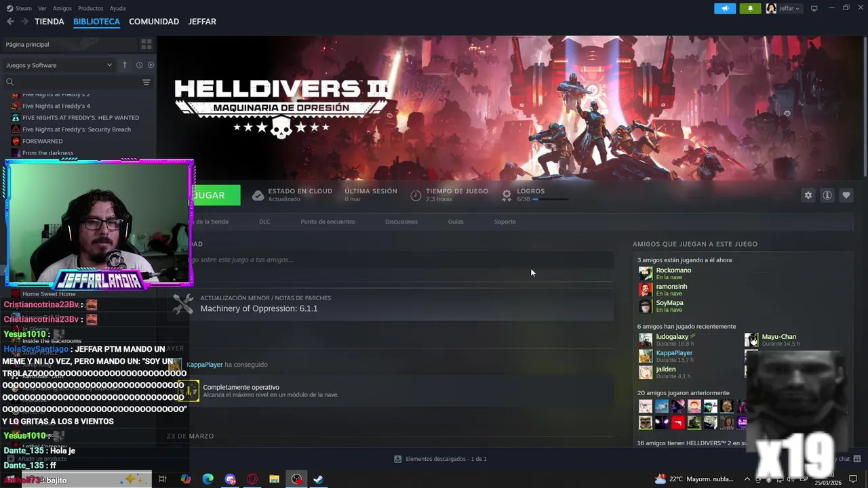Open Microsoft Edge from the taskbar

tap(208, 479)
